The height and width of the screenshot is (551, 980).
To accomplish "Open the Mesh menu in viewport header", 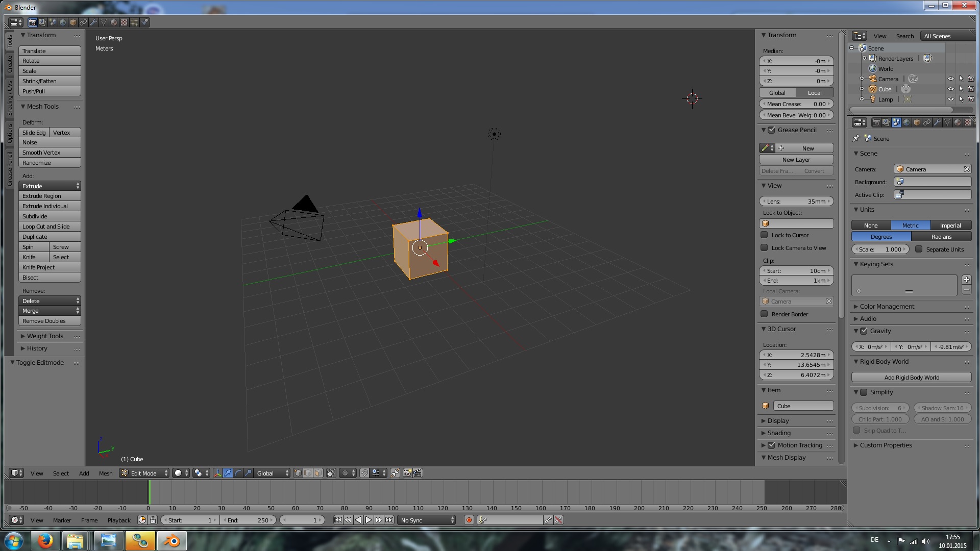I will point(106,473).
